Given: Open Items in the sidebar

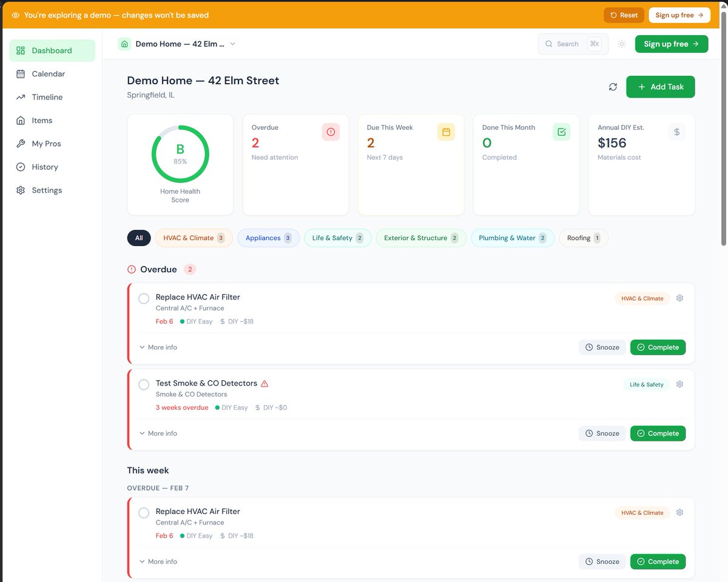Looking at the screenshot, I should point(52,121).
